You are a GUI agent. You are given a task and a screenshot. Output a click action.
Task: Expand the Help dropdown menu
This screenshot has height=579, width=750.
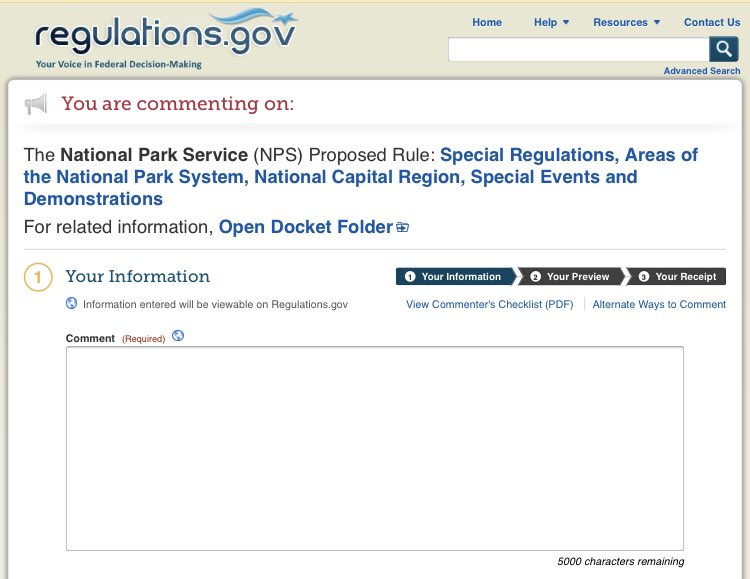click(551, 22)
